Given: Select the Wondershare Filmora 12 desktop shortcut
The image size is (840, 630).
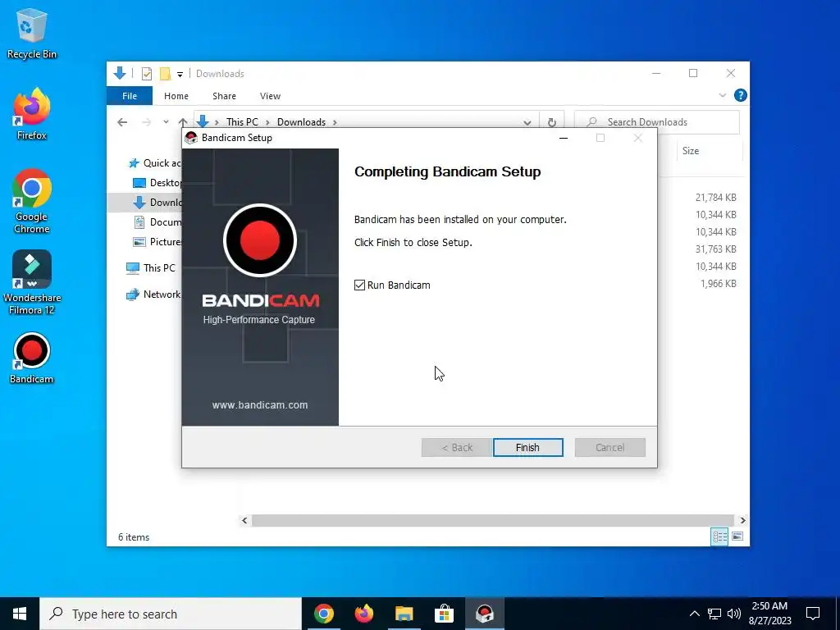Looking at the screenshot, I should click(32, 282).
